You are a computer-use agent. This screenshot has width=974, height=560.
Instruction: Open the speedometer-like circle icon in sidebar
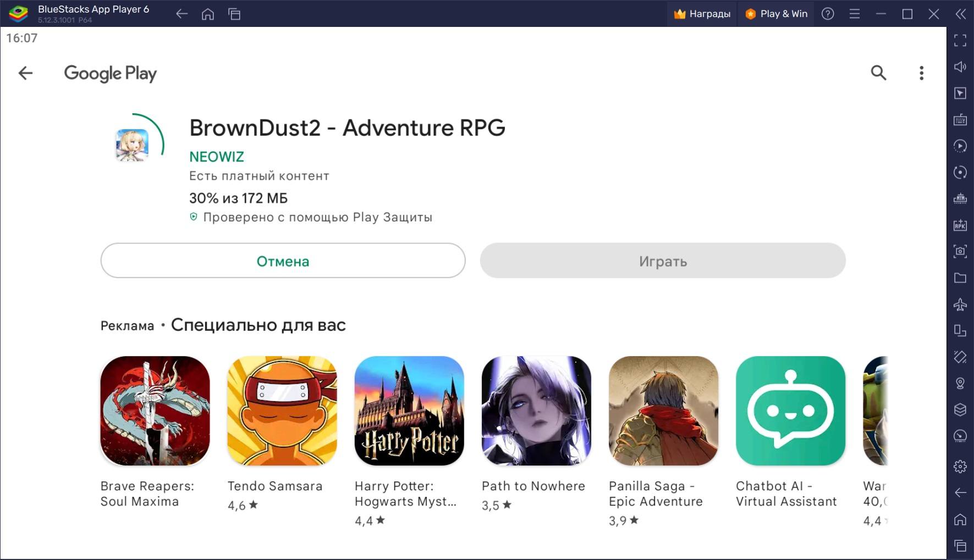[x=960, y=436]
